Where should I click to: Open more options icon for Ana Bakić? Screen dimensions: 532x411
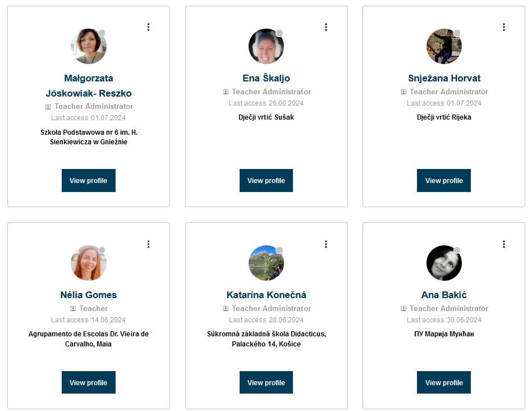point(504,244)
